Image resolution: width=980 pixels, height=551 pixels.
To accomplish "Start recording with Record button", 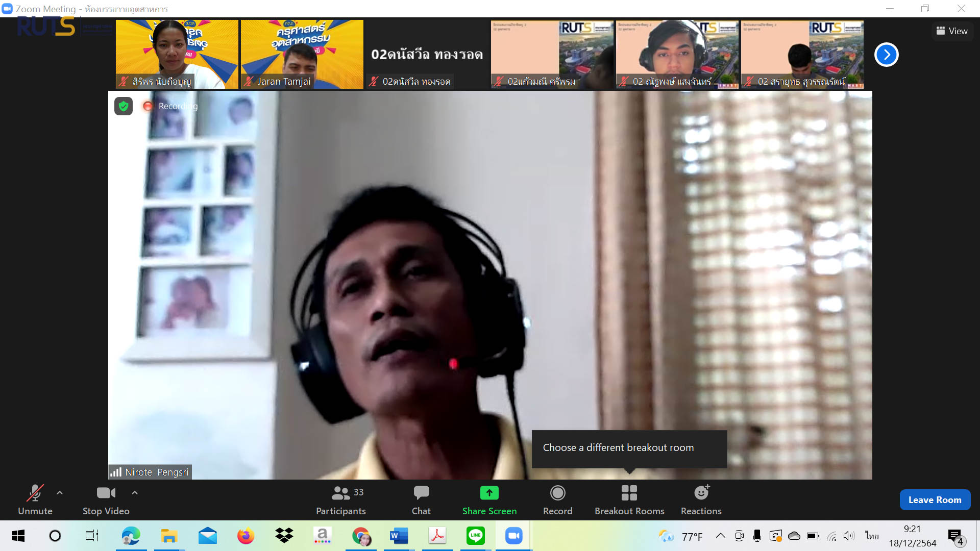I will (557, 500).
